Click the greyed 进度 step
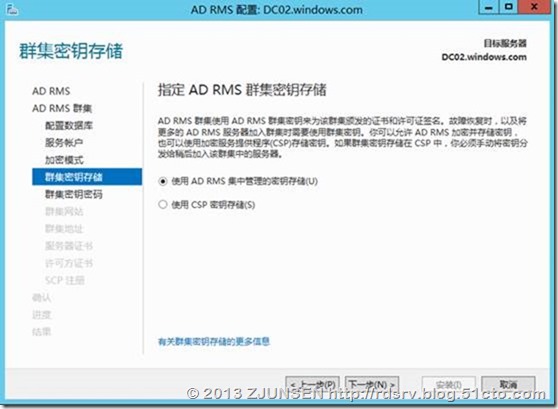 click(42, 315)
